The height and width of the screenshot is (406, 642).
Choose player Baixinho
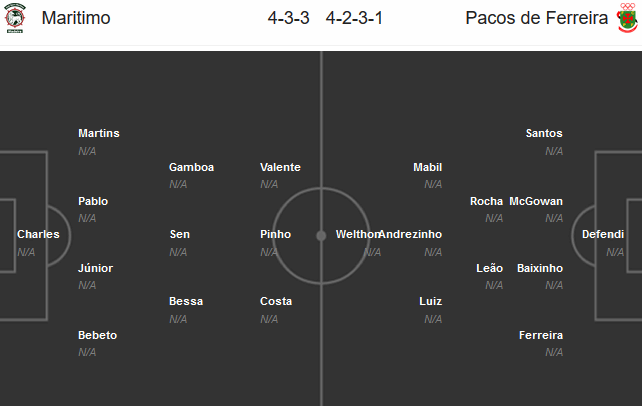540,268
